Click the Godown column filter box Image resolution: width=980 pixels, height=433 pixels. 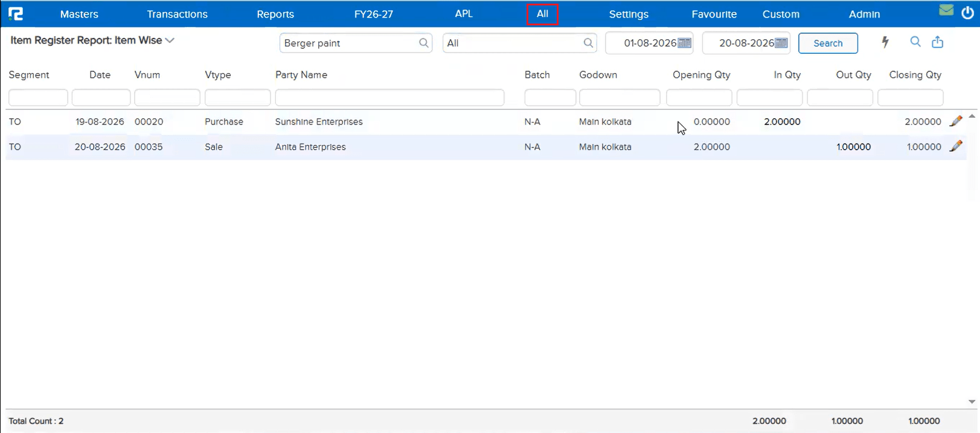620,97
